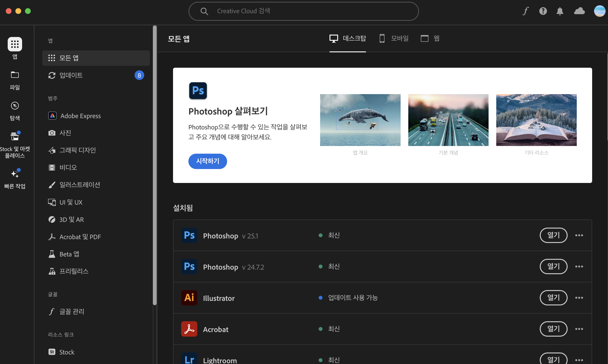Click the update count badge 8

pyautogui.click(x=139, y=75)
